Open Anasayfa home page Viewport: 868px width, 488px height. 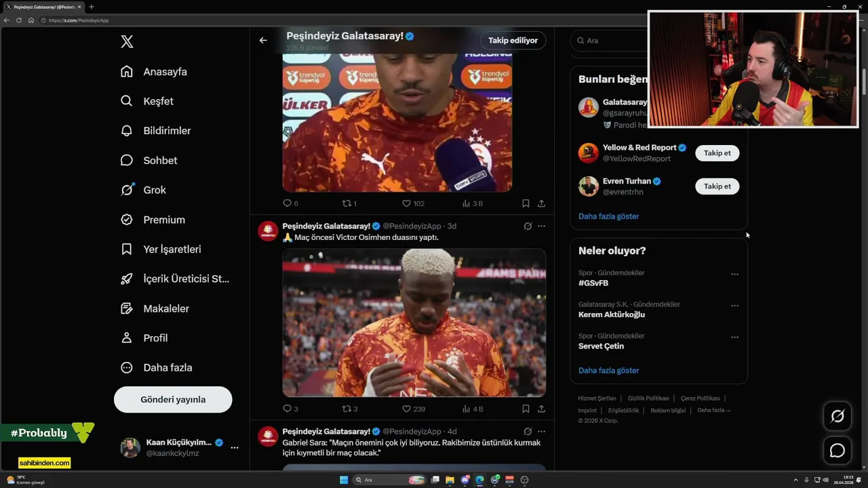[x=154, y=72]
